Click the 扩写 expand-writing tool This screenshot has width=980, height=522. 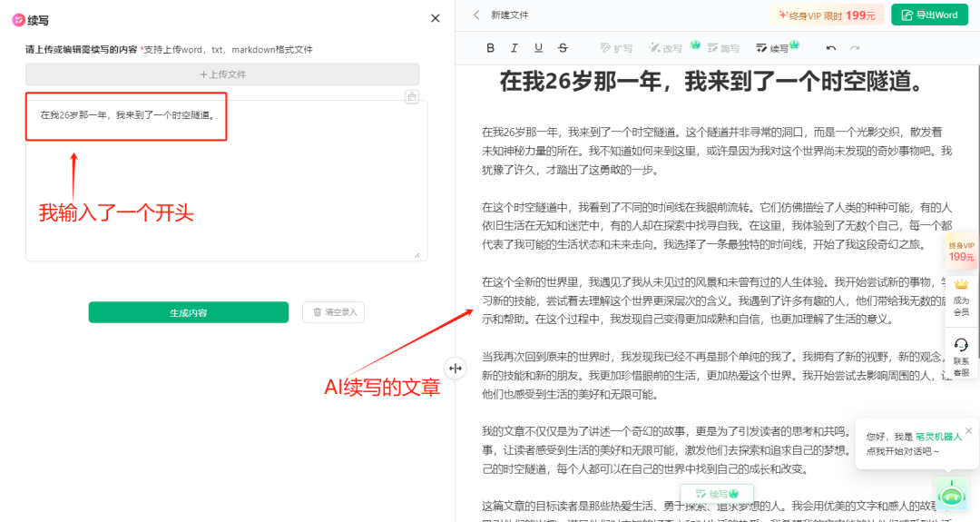tap(615, 48)
